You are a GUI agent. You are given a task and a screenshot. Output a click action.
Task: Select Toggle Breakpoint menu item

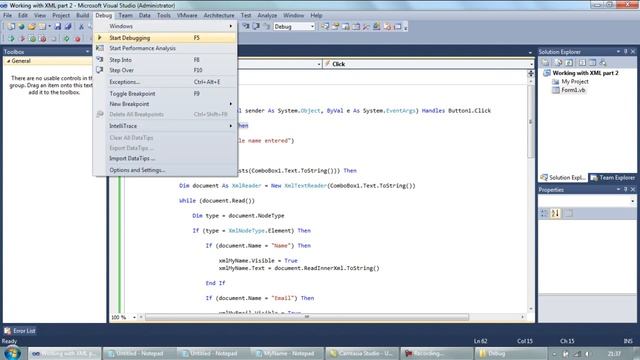pos(165,93)
